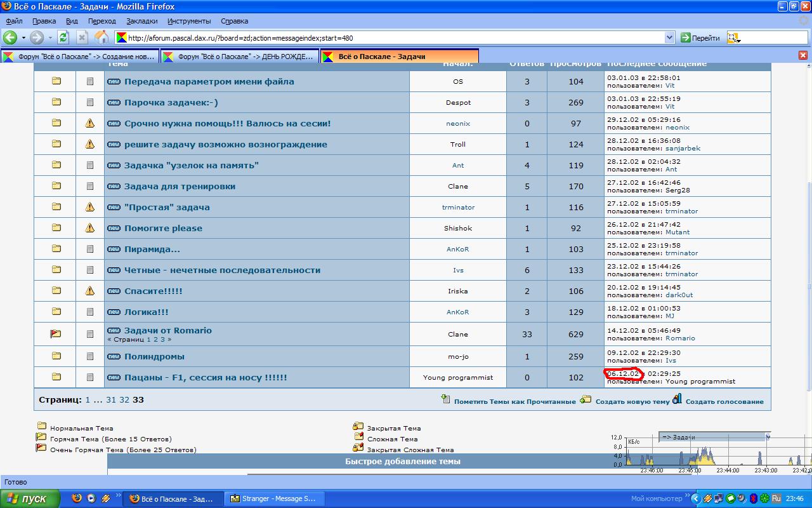Open the Back button history dropdown arrow

point(23,37)
